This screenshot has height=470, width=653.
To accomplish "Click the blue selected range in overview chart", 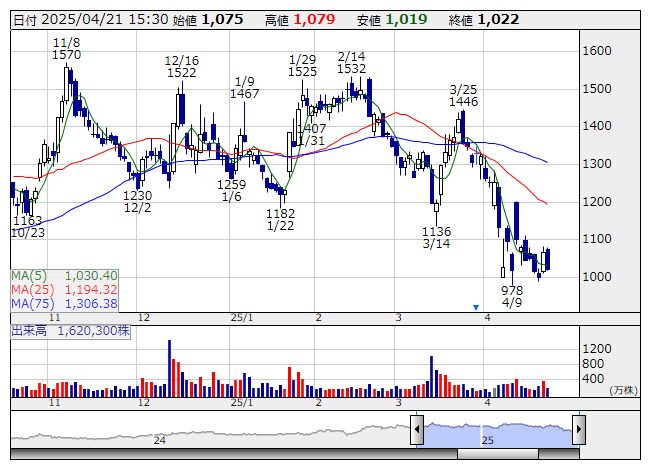I will coord(498,434).
